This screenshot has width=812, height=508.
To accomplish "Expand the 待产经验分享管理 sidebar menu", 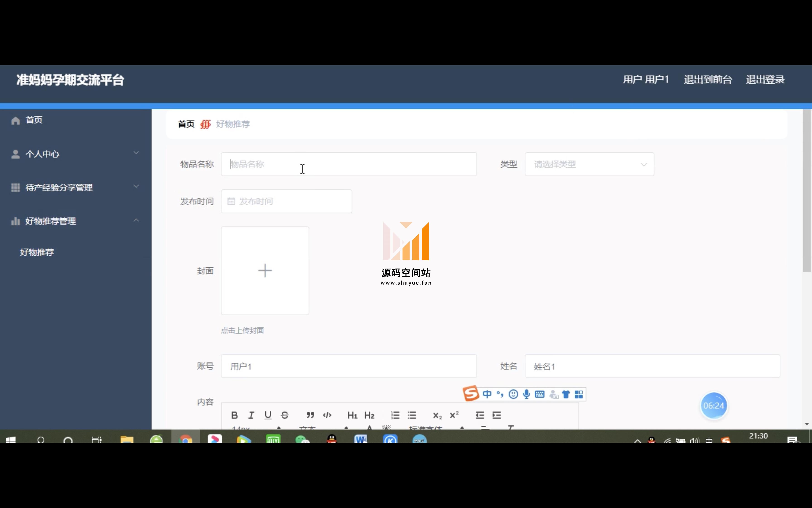I will (x=136, y=186).
